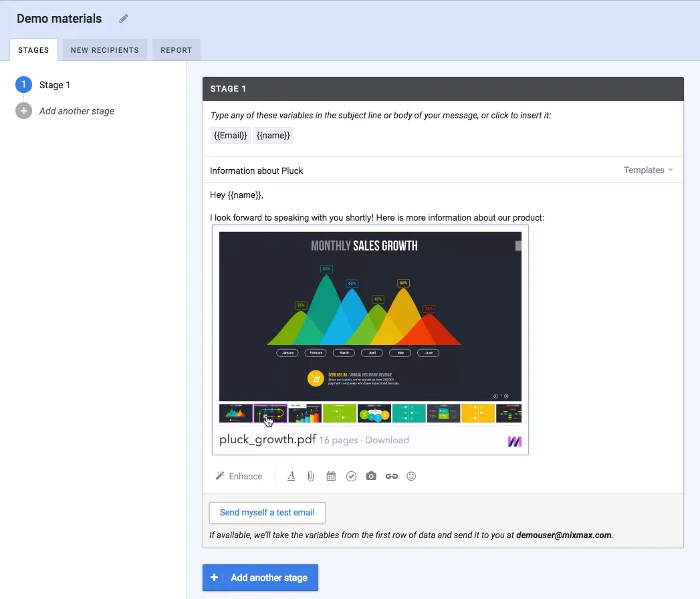The image size is (700, 599).
Task: Select Stage 1 in the sidebar
Action: click(x=43, y=85)
